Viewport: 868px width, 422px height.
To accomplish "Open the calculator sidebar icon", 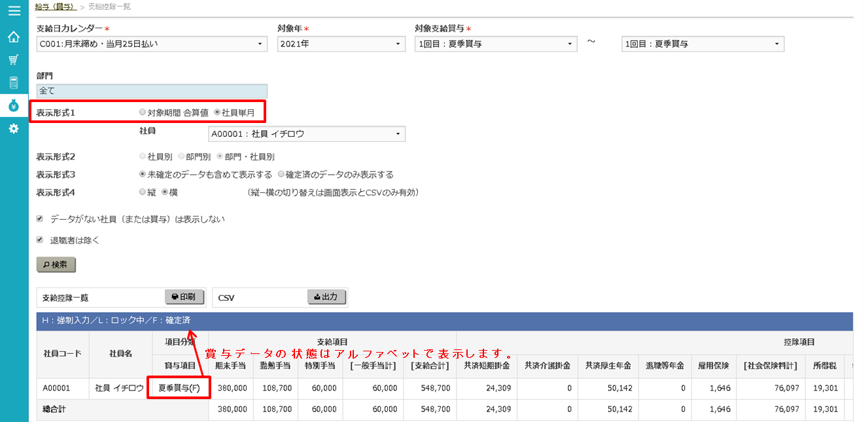I will (x=13, y=83).
